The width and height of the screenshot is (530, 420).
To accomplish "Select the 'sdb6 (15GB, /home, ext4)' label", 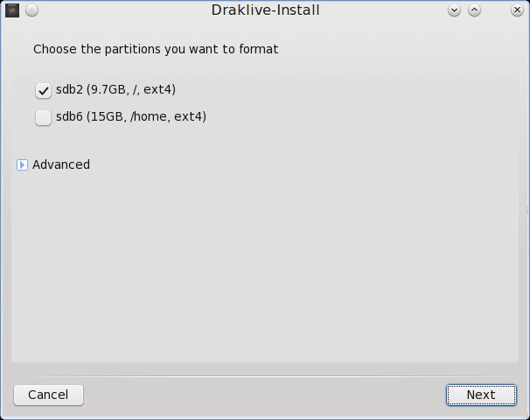I will click(x=131, y=116).
